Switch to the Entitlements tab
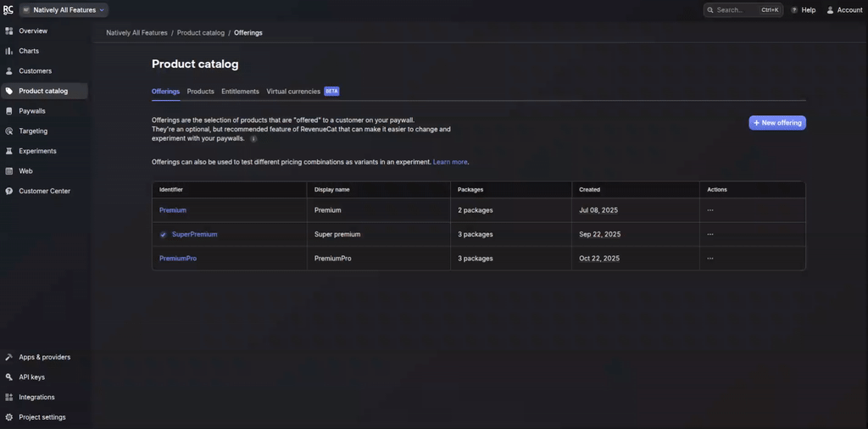 point(240,92)
